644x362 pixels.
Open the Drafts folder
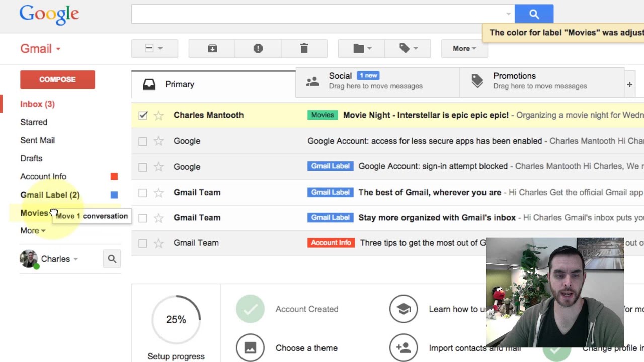[31, 158]
